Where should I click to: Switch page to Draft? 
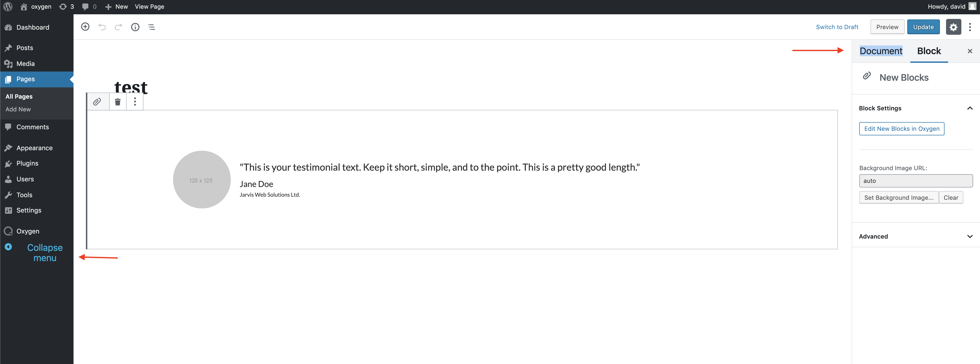coord(837,27)
